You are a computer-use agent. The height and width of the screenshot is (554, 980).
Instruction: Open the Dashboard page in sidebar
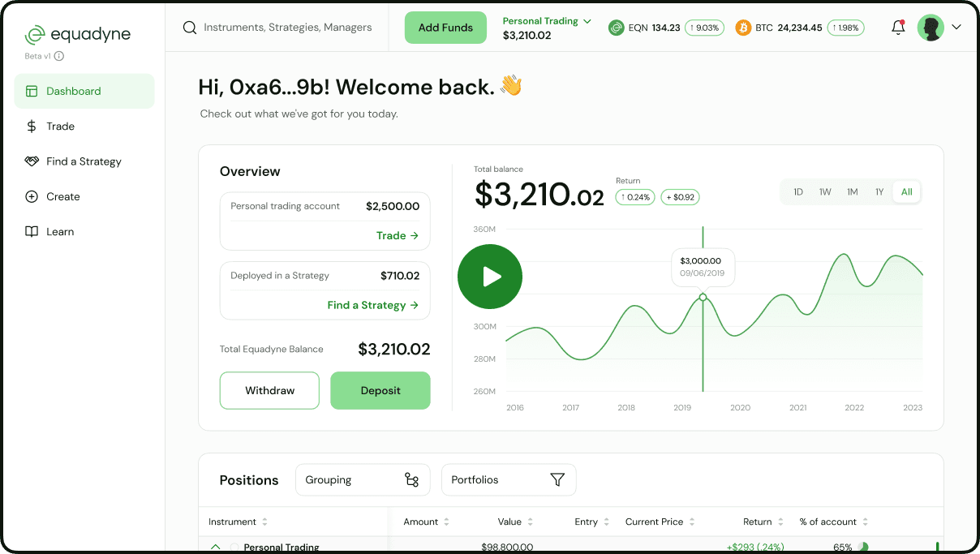tap(84, 91)
